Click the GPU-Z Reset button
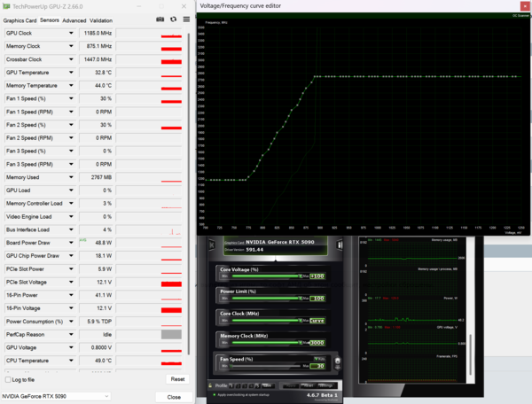Screen dimensions: 532x404 coord(177,379)
